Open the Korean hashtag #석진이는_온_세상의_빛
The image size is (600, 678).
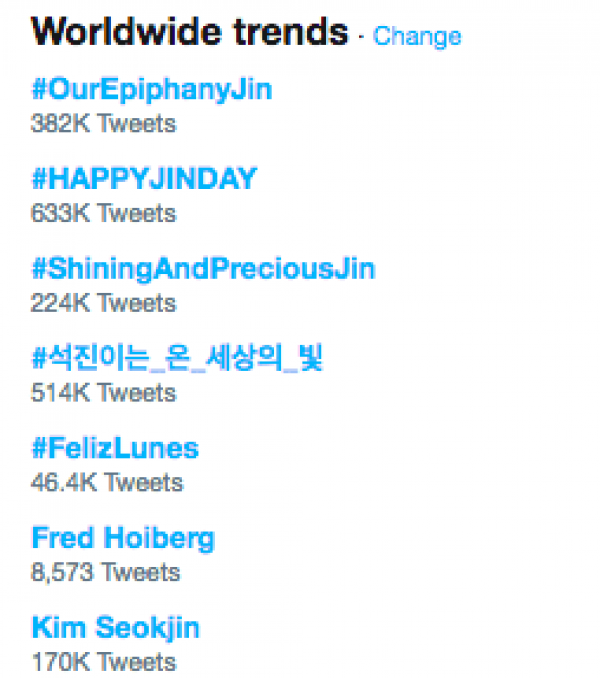click(177, 358)
